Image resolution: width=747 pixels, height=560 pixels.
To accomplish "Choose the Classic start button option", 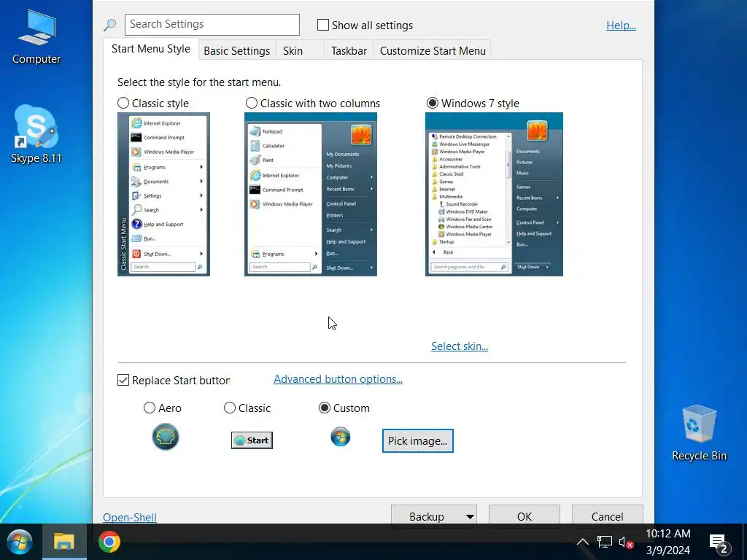I will (x=230, y=408).
